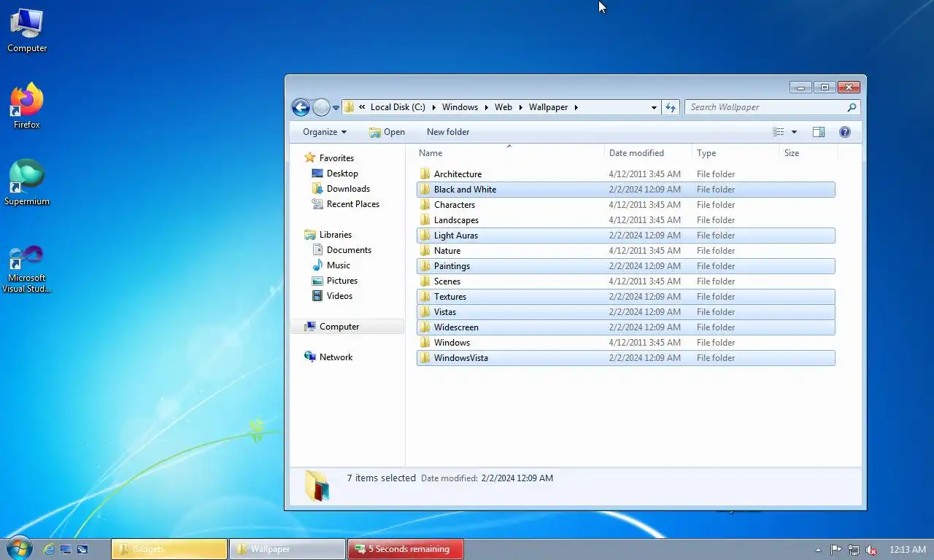Click the Windows breadcrumb segment
Image resolution: width=934 pixels, height=560 pixels.
click(x=460, y=107)
